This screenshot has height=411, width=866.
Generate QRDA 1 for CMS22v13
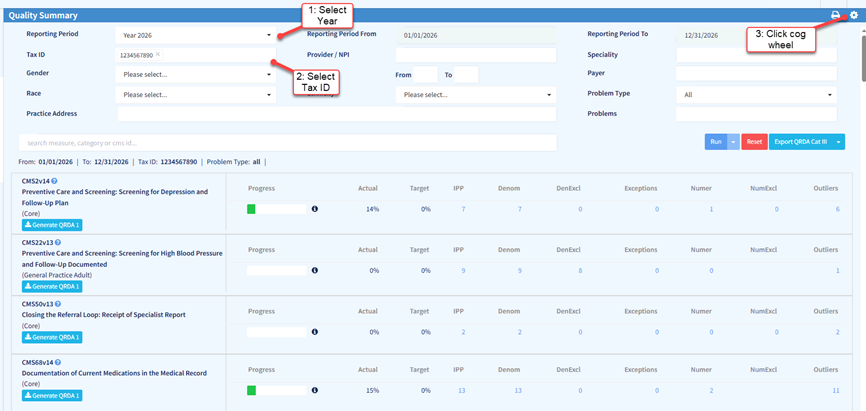pyautogui.click(x=52, y=285)
